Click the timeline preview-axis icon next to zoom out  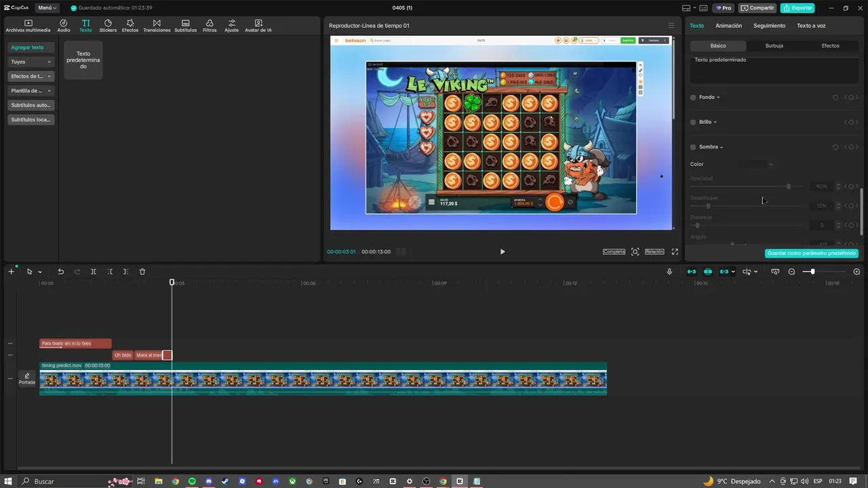coord(775,272)
